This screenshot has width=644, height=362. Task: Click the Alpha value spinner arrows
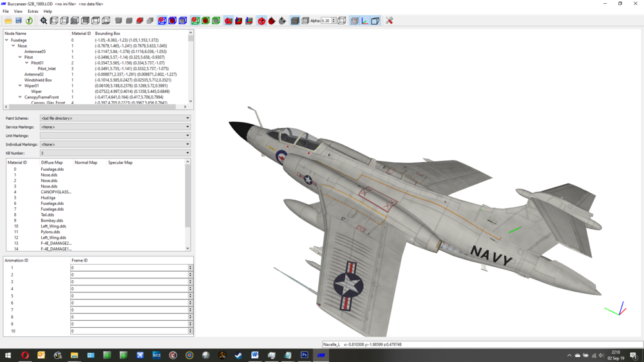[x=334, y=21]
